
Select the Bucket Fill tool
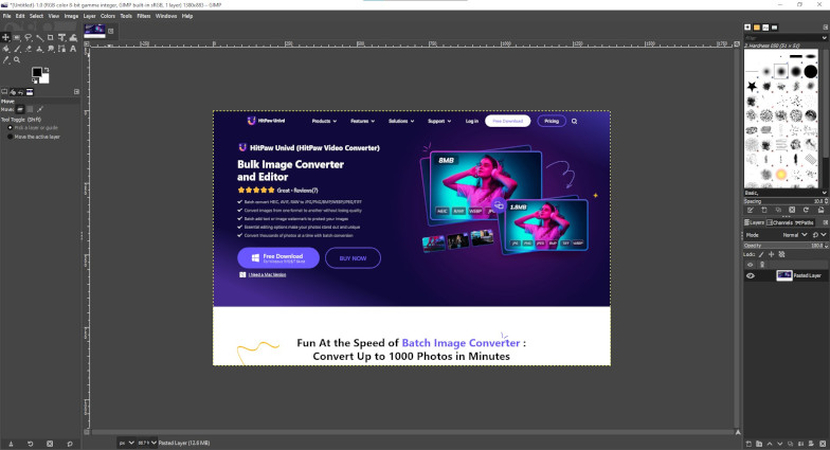tap(6, 49)
